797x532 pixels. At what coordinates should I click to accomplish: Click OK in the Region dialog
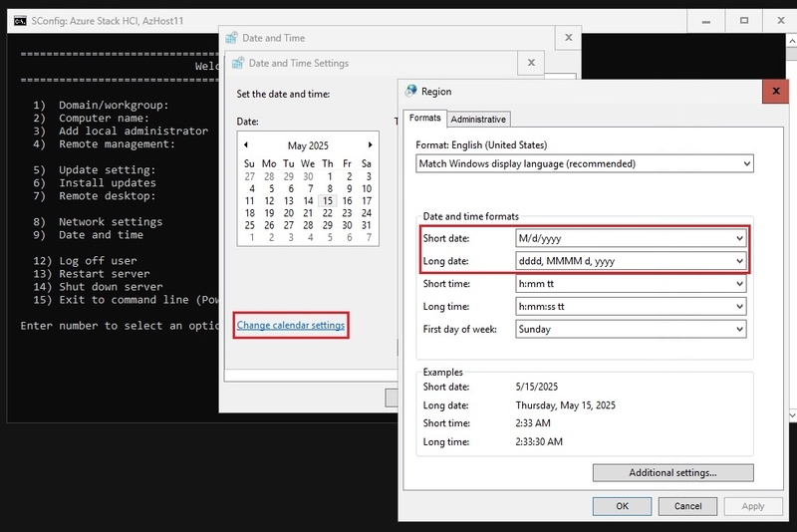pyautogui.click(x=622, y=506)
